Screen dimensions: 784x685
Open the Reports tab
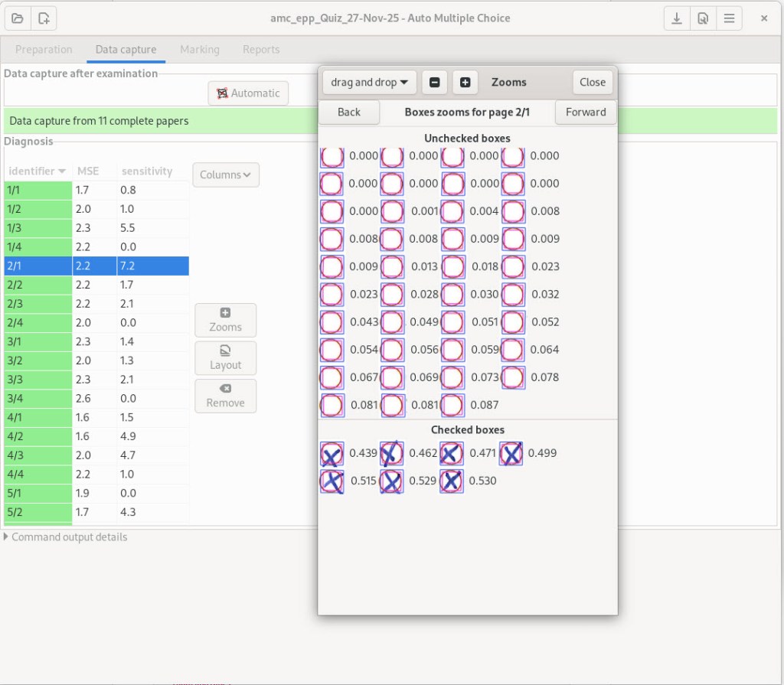(260, 49)
